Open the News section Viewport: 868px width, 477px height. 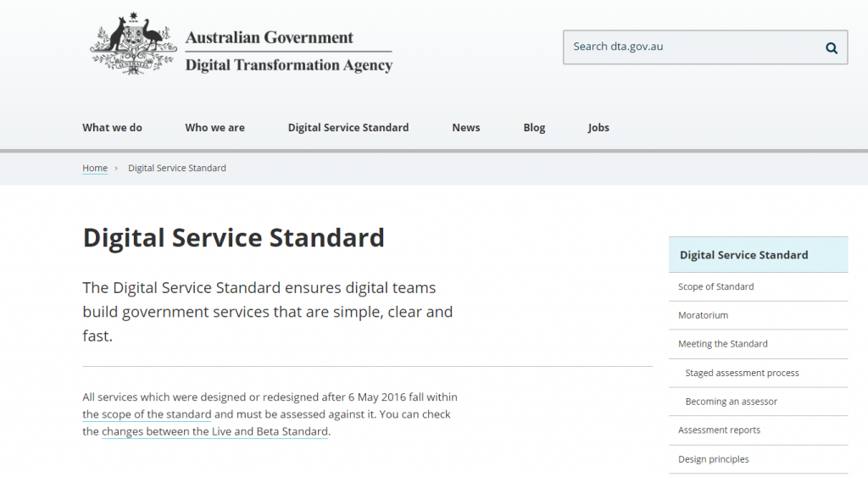[x=466, y=128]
